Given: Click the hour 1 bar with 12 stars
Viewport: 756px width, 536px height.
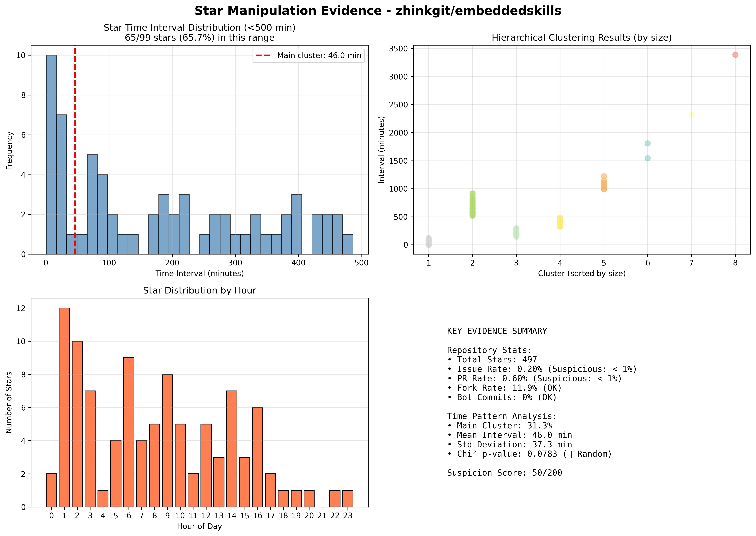Looking at the screenshot, I should [x=64, y=407].
